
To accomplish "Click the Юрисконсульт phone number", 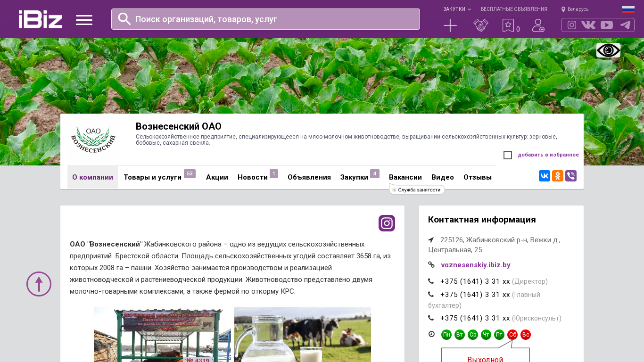I will (475, 318).
